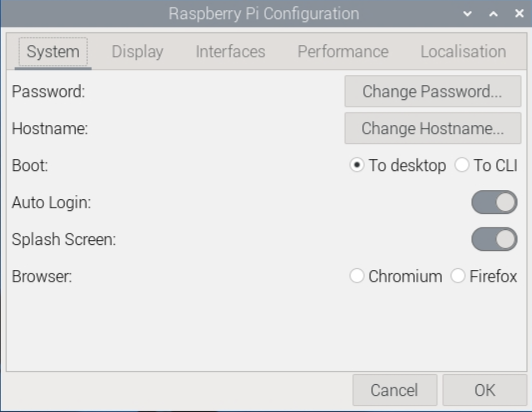Disable the Splash Screen switch
This screenshot has height=412, width=532.
[494, 239]
